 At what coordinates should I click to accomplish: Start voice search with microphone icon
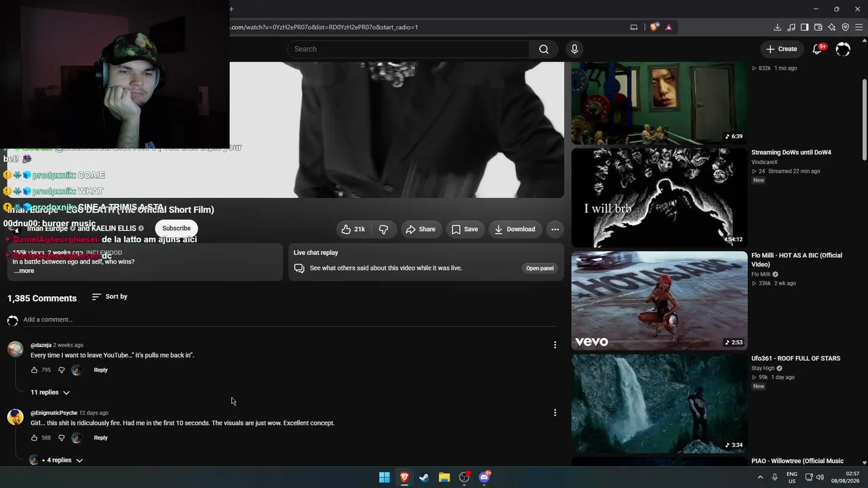coord(574,49)
